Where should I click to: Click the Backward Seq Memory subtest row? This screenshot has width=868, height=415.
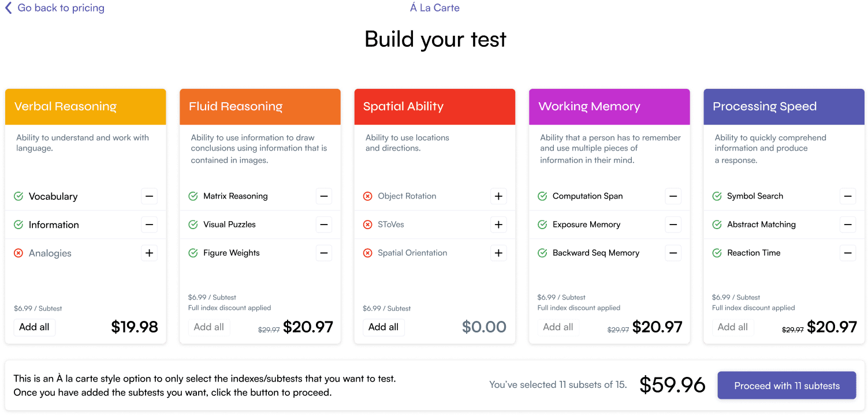point(595,253)
